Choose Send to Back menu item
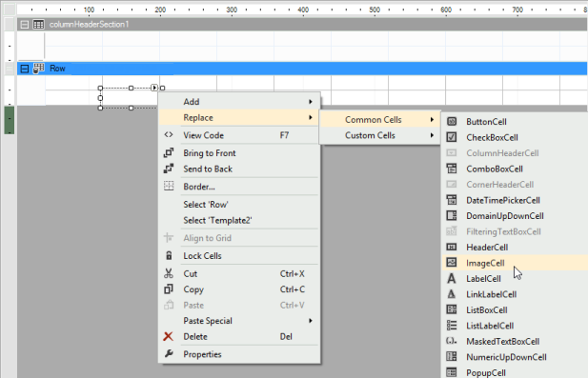This screenshot has width=588, height=378. tap(240, 169)
